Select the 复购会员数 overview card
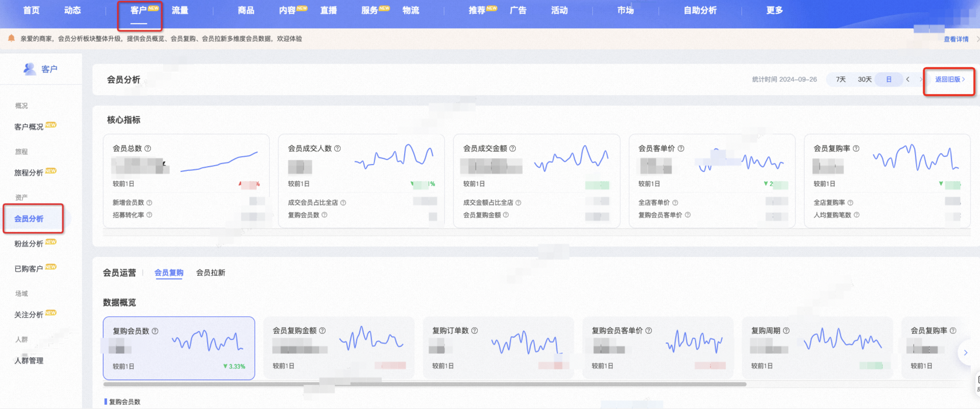 pyautogui.click(x=179, y=348)
